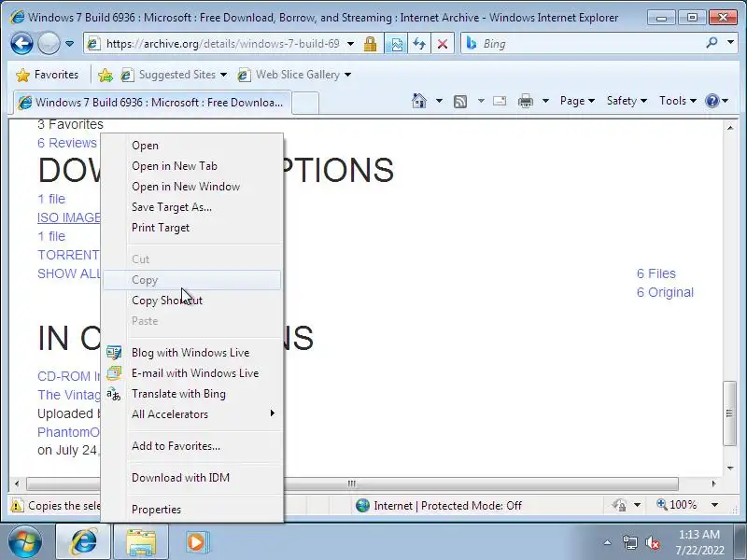Click the security lock icon

point(370,44)
